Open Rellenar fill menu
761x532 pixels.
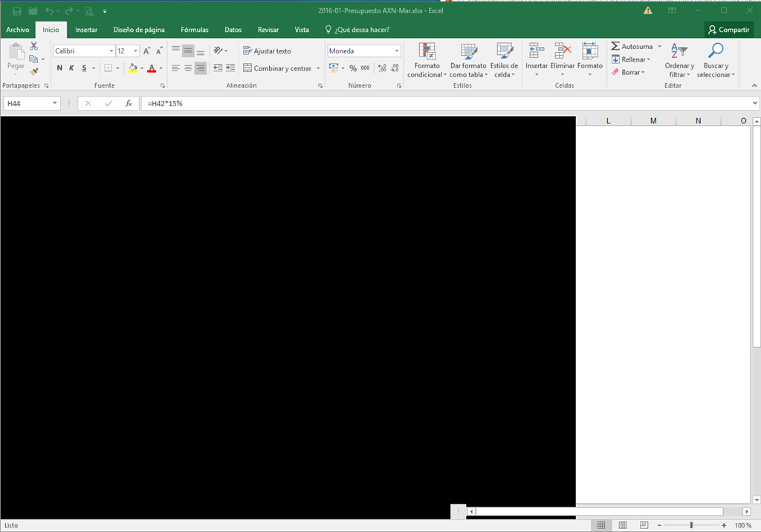point(630,59)
